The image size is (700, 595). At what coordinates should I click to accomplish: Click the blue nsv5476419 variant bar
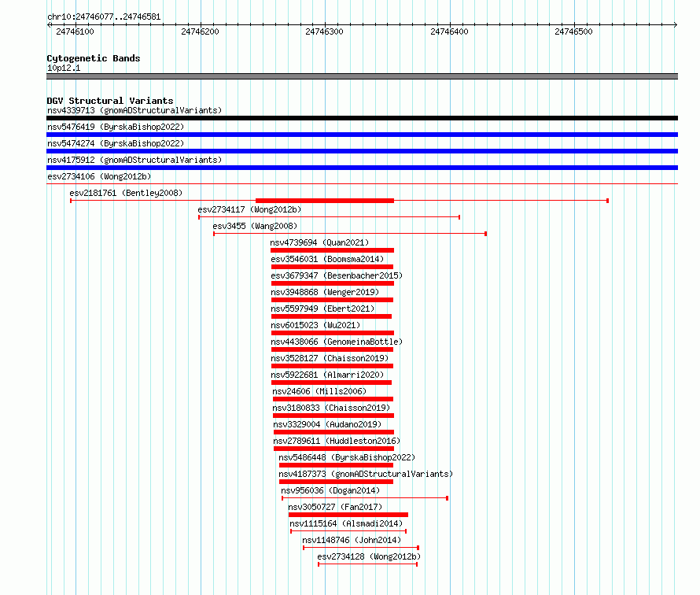[x=362, y=135]
